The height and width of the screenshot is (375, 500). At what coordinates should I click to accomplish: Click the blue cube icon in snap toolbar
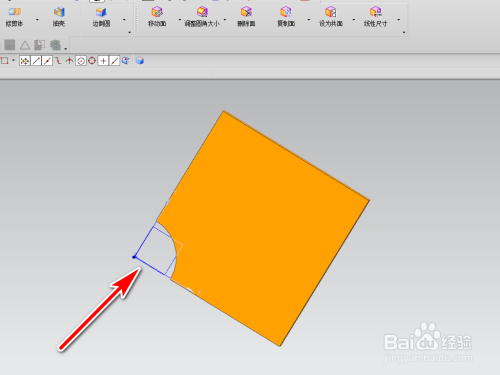pos(140,61)
